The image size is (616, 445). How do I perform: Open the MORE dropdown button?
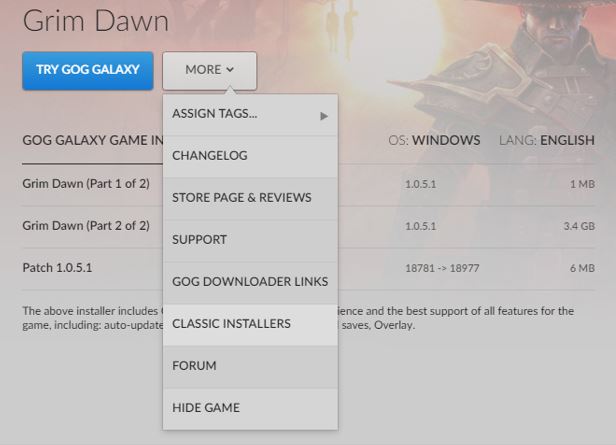coord(209,70)
